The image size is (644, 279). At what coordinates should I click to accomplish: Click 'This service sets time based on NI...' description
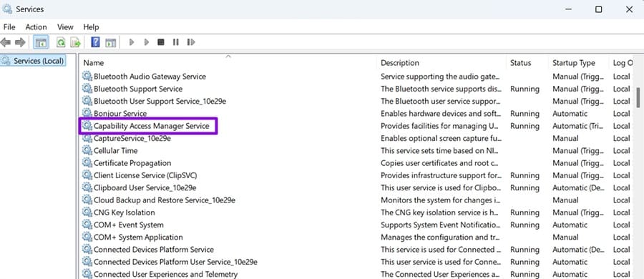(x=440, y=150)
